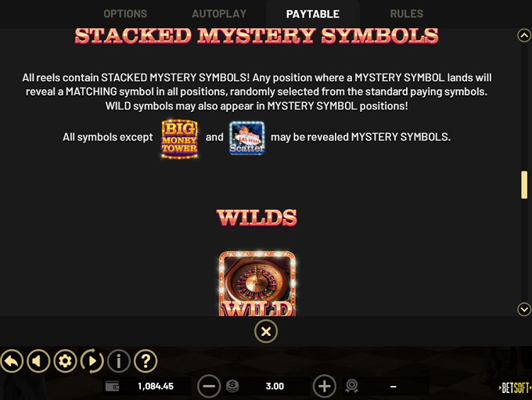The image size is (532, 400).
Task: Switch to the AUTOPLAY tab
Action: [x=219, y=14]
